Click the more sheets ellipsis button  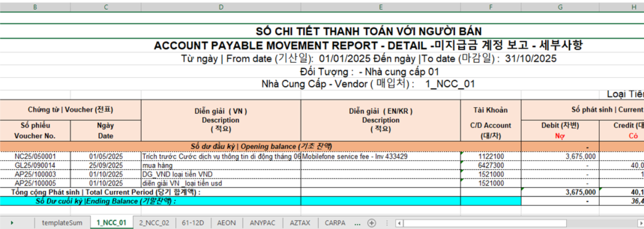tap(357, 223)
